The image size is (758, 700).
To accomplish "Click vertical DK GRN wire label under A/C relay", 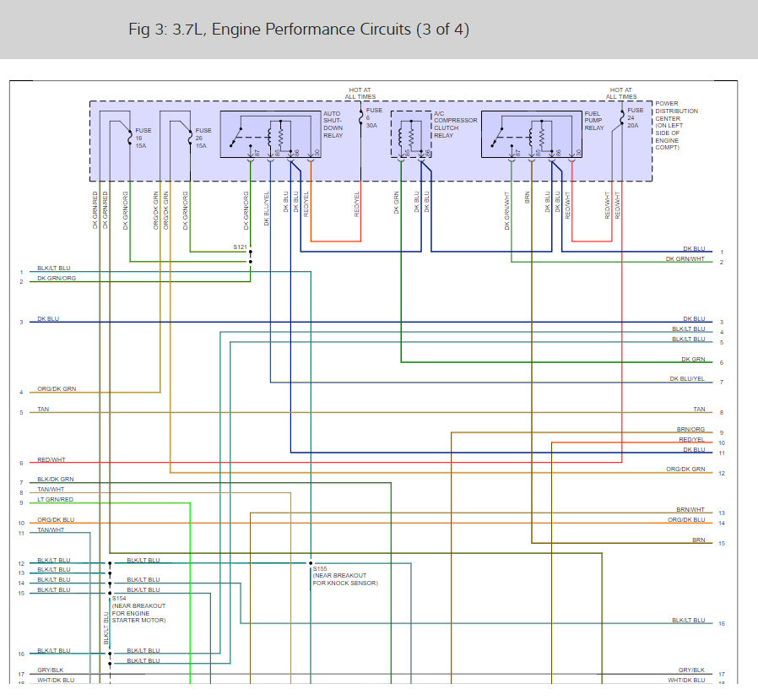I will coord(397,203).
